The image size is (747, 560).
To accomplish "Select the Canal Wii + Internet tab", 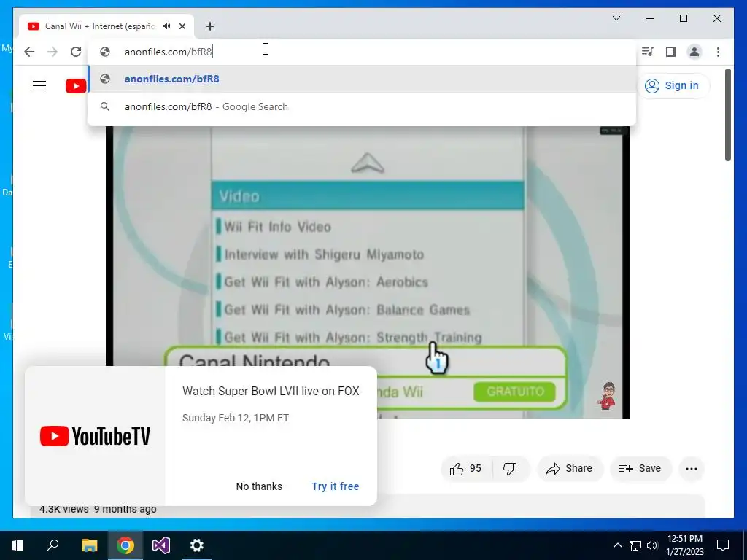I will coord(107,26).
